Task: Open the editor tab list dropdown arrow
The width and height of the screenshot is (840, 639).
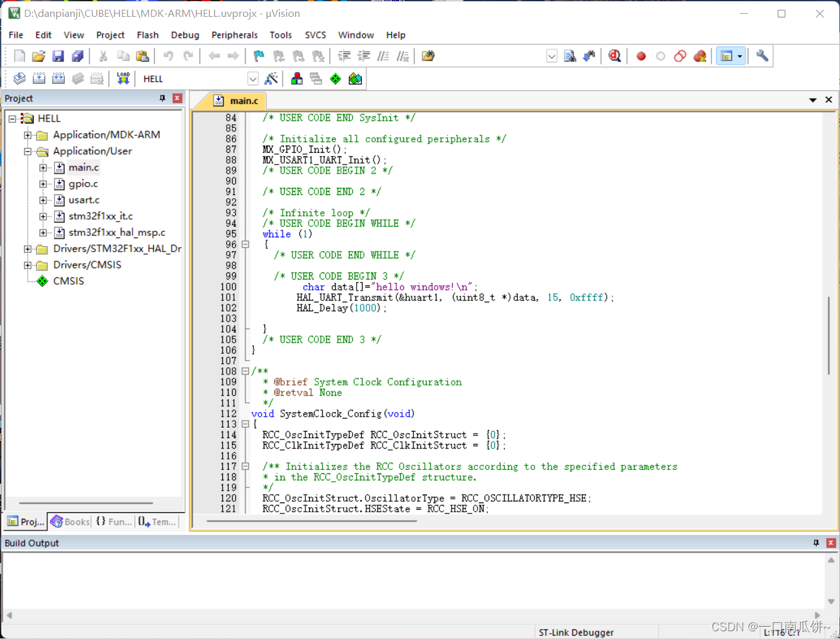Action: (x=813, y=100)
